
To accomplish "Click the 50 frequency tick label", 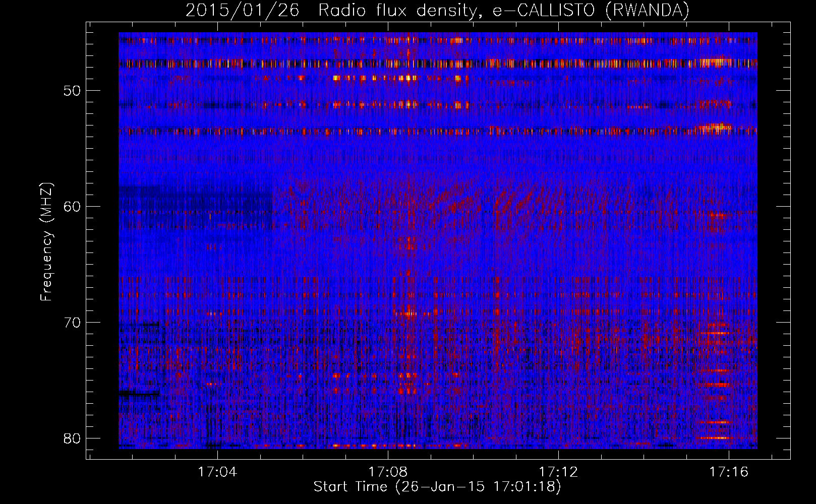I will (x=73, y=91).
